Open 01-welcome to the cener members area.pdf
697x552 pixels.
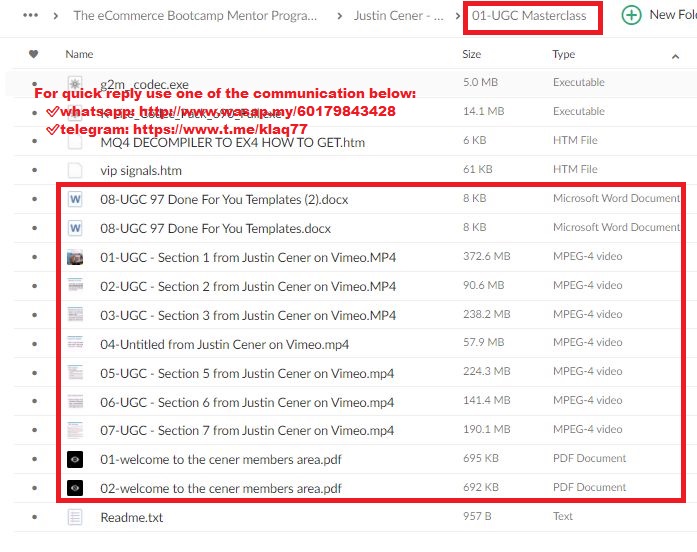[221, 459]
